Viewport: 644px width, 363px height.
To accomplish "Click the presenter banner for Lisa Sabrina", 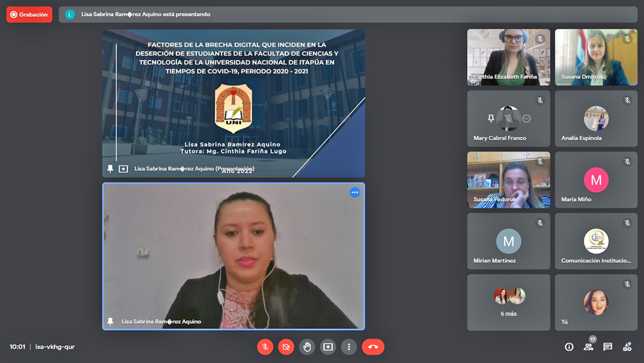I will coord(348,14).
